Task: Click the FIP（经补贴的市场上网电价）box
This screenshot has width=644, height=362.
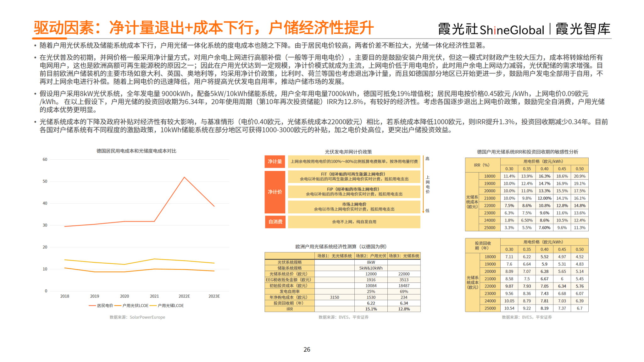Action: pyautogui.click(x=354, y=192)
